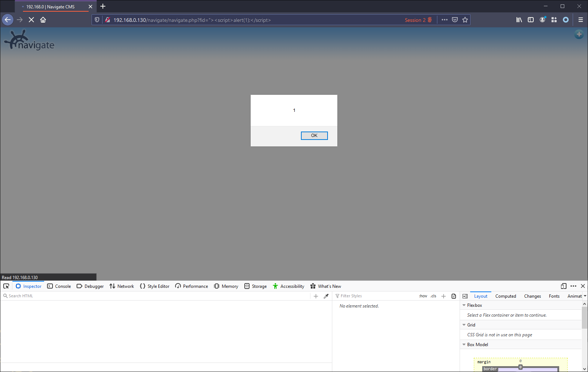Toggle the three-pane inspector view
The width and height of the screenshot is (588, 372).
pyautogui.click(x=465, y=296)
